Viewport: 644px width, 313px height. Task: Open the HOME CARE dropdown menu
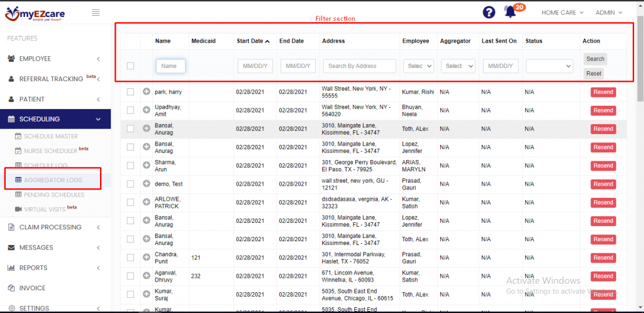click(x=562, y=13)
